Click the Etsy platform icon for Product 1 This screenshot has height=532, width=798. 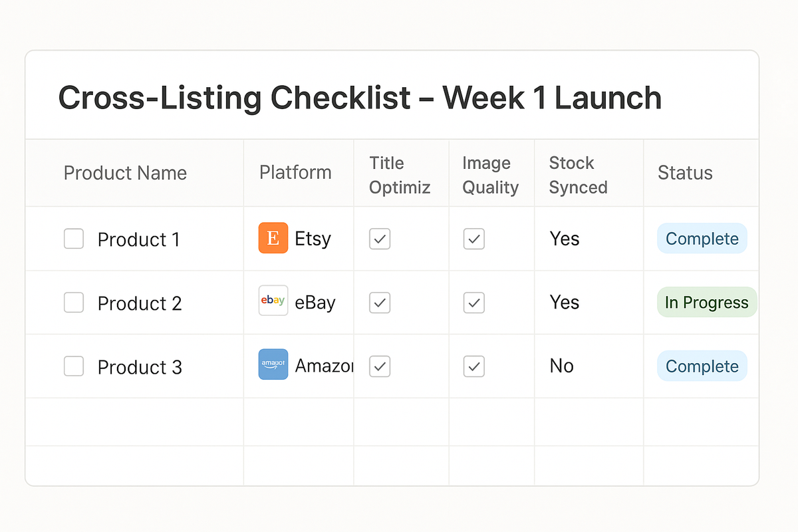click(273, 238)
